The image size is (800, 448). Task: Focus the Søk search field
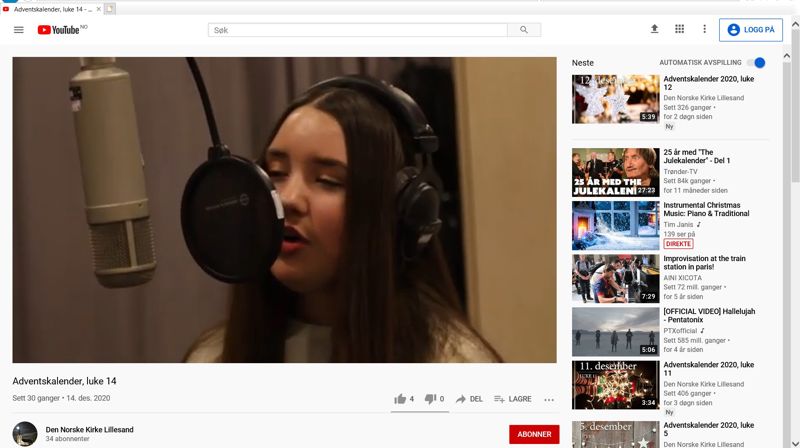tap(360, 30)
